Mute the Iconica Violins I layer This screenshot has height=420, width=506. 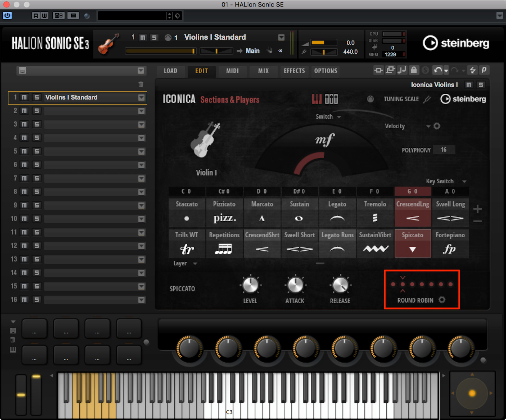pyautogui.click(x=469, y=85)
